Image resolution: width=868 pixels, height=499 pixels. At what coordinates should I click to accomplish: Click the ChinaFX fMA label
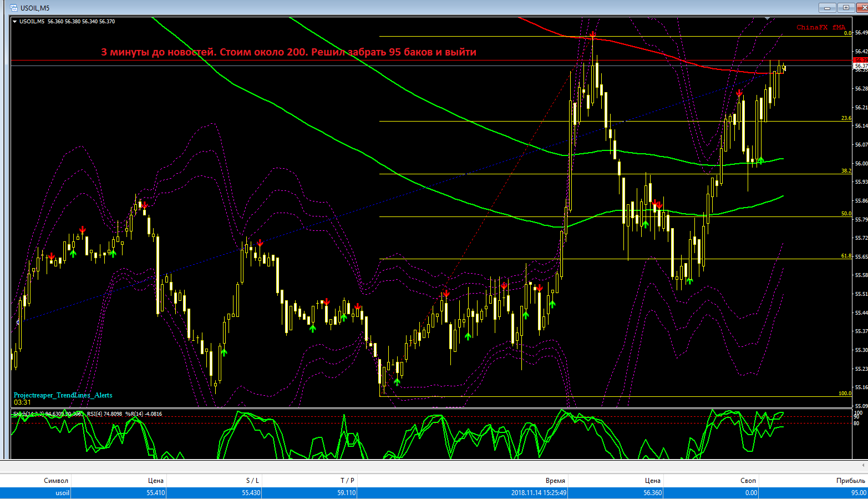[x=821, y=27]
